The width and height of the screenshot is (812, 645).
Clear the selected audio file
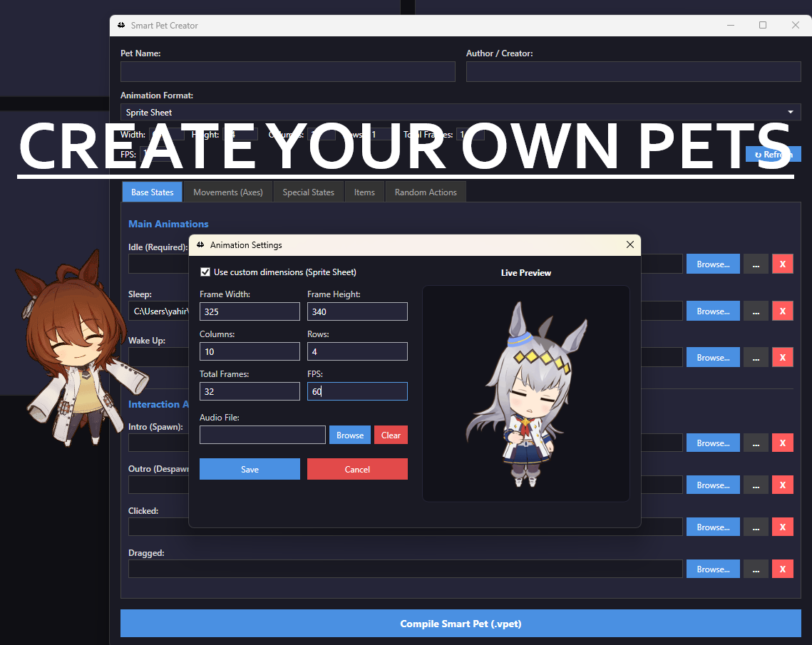(391, 435)
